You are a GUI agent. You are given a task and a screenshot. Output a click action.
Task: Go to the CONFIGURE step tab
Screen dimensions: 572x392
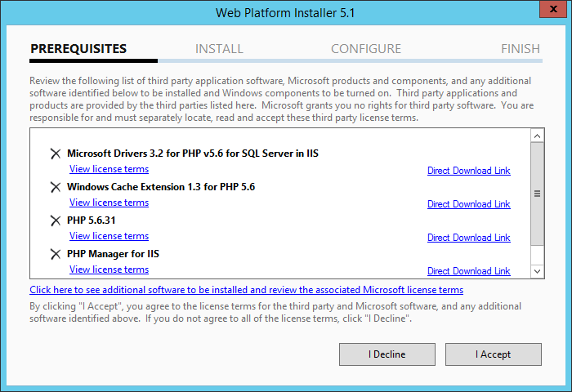coord(366,49)
